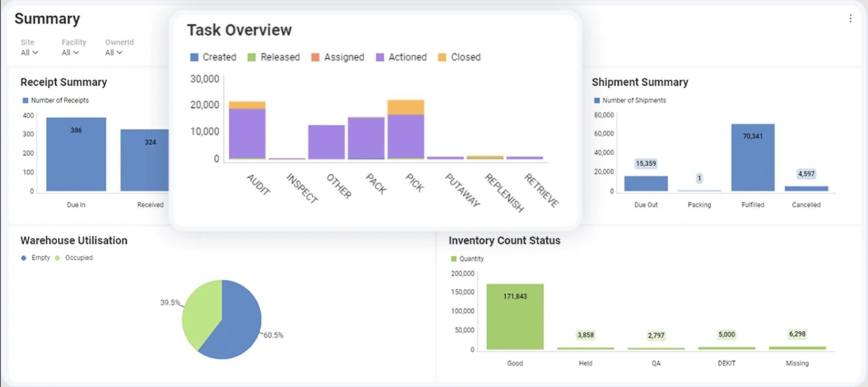Click the AUDIT task stacked bar

point(247,133)
